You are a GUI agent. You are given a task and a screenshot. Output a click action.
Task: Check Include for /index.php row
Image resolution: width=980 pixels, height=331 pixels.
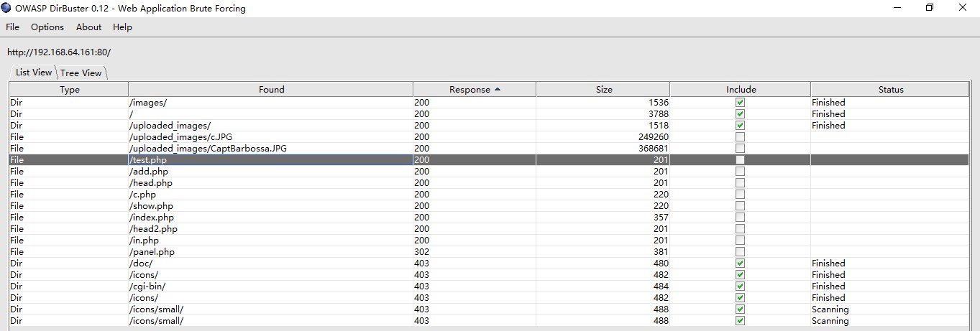(x=741, y=218)
